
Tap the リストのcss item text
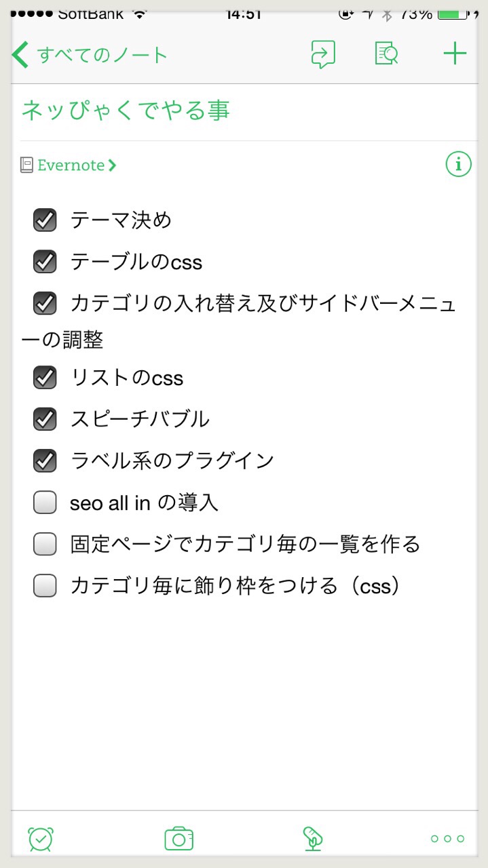127,378
